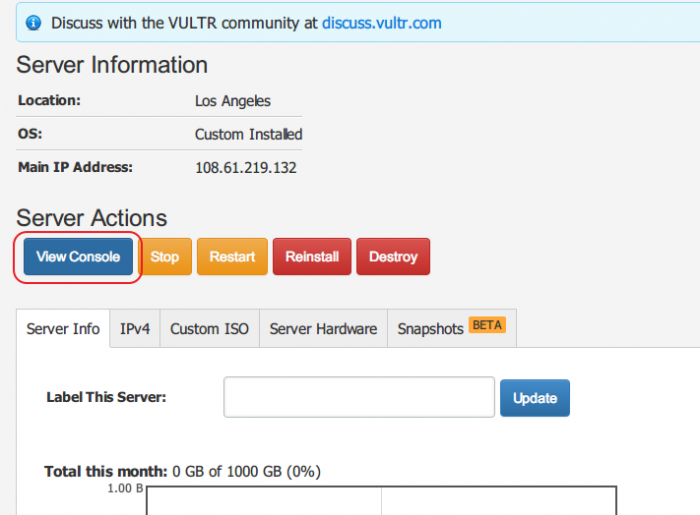Open the IPv4 tab
The height and width of the screenshot is (515, 700).
(x=135, y=328)
